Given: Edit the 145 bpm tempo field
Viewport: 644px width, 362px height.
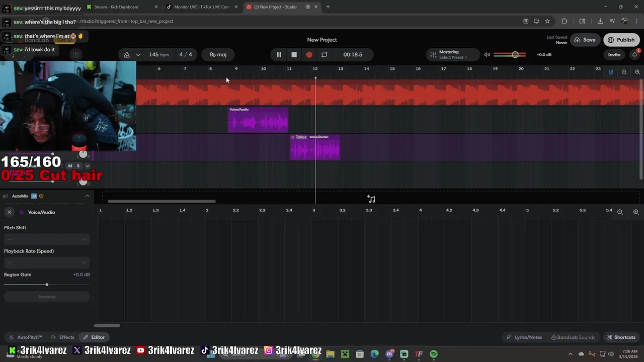Looking at the screenshot, I should pos(158,54).
